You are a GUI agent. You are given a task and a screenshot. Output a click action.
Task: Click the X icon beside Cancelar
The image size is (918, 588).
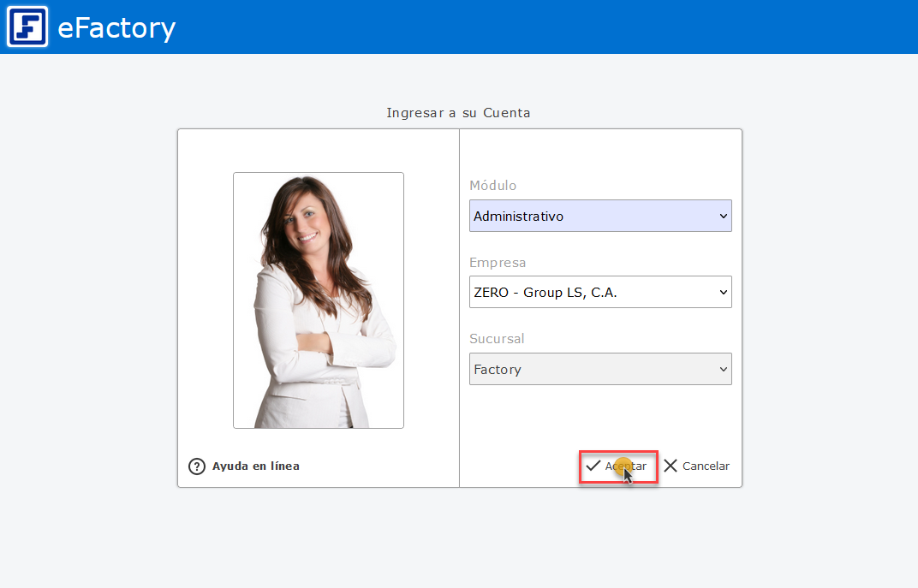671,466
